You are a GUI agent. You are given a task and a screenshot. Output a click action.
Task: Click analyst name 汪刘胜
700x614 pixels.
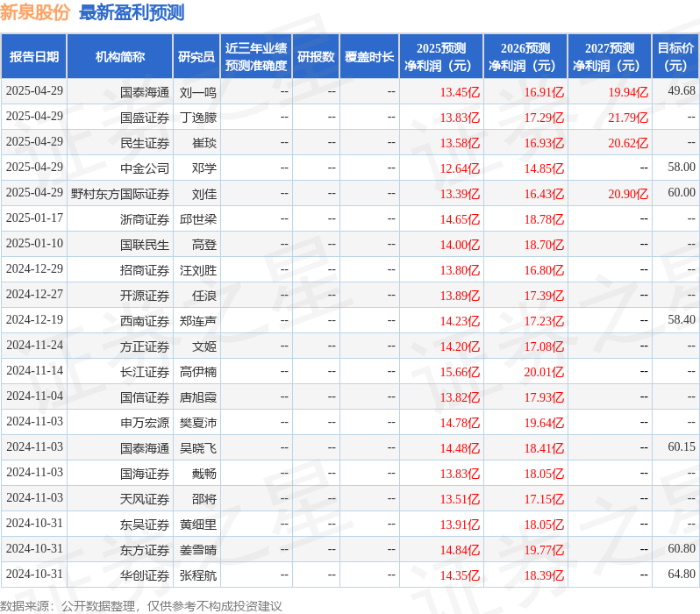tap(198, 271)
